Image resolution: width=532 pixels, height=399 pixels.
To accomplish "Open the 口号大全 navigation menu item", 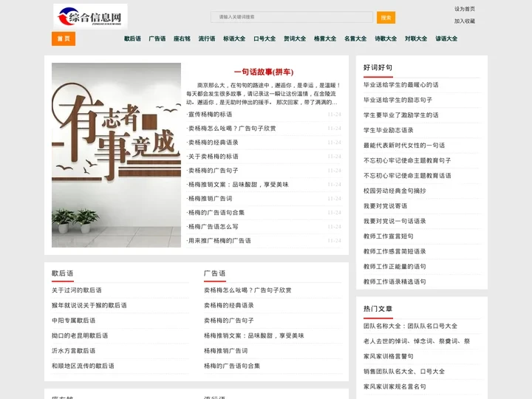I will [265, 38].
